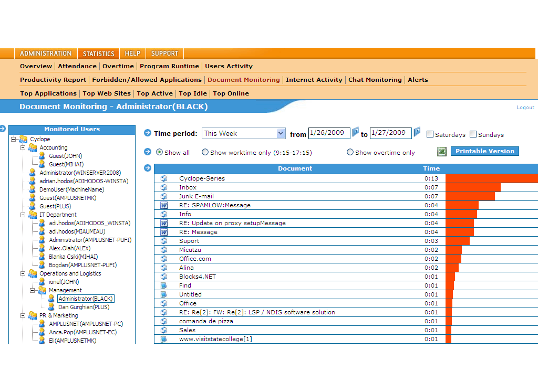The height and width of the screenshot is (392, 538).
Task: Click the Word icon beside RE: SPAMLOW:Message
Action: coord(164,205)
